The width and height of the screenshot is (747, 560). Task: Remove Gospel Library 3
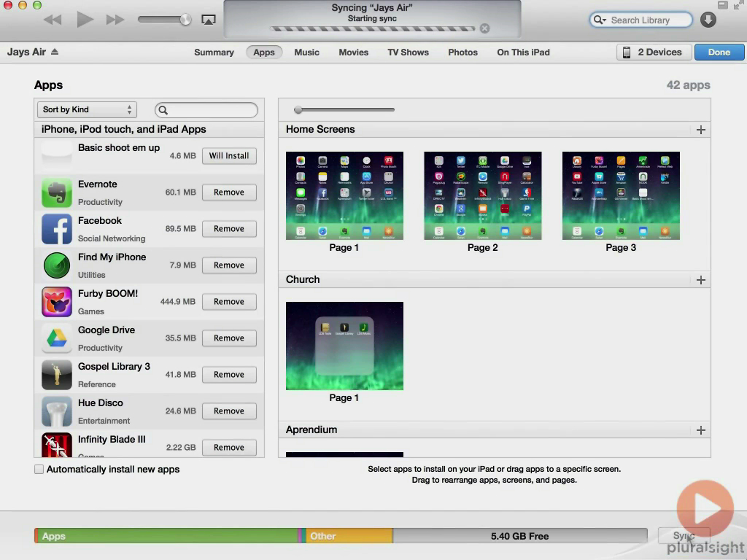coord(229,374)
